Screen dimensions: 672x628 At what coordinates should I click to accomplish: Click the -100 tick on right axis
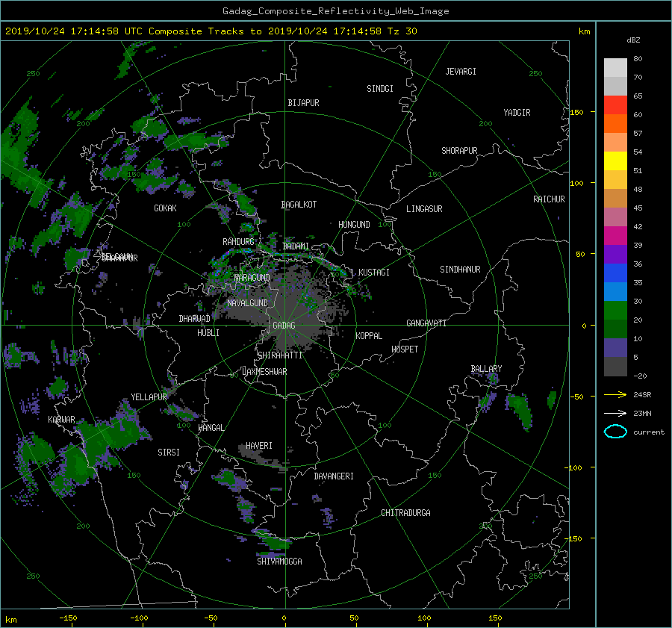(x=573, y=467)
